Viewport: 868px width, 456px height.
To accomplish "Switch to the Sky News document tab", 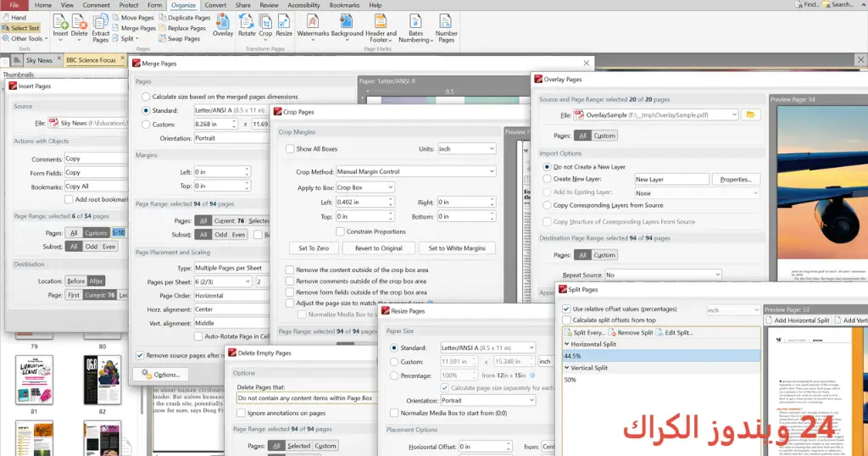I will [x=38, y=60].
